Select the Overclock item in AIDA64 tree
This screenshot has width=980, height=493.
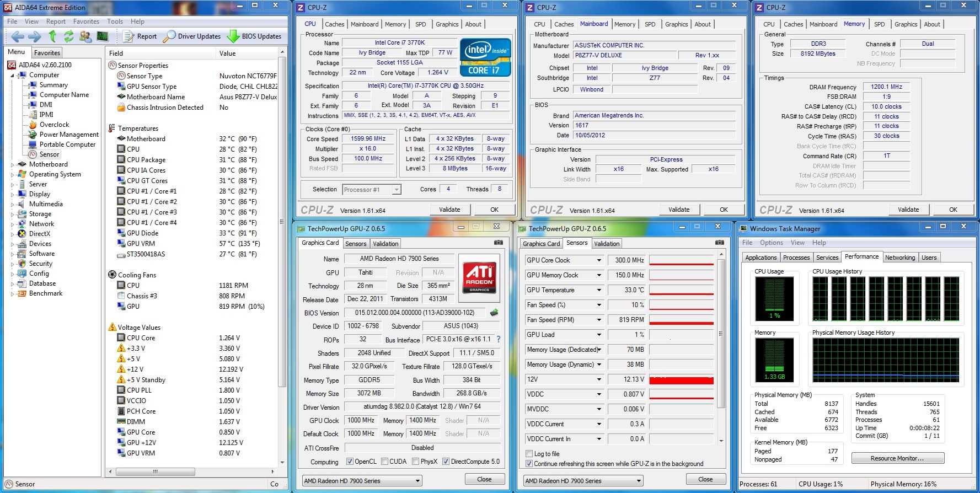click(54, 125)
